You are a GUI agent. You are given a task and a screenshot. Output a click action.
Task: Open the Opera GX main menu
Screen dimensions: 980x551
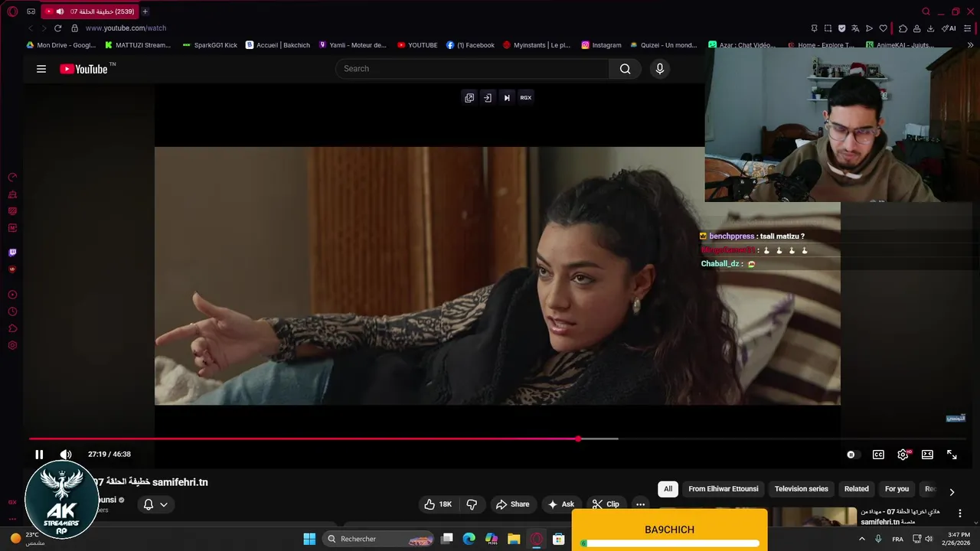(x=12, y=11)
